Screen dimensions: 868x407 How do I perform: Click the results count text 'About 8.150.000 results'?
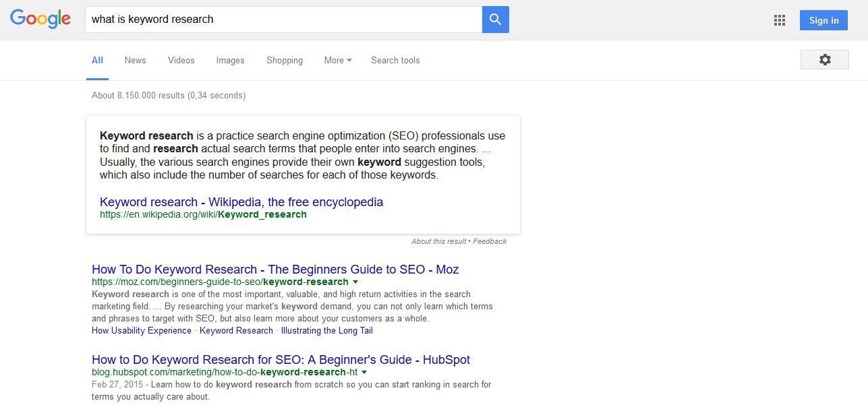pyautogui.click(x=138, y=95)
